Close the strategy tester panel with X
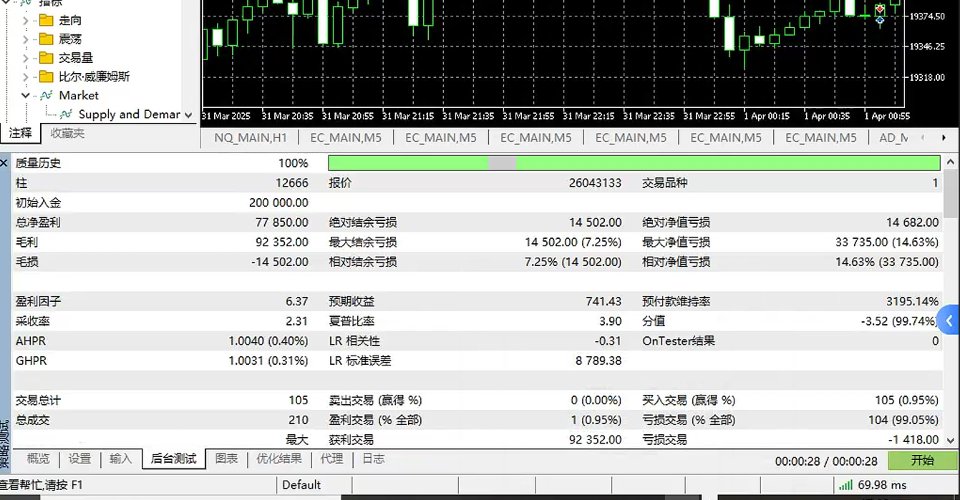Viewport: 960px width, 500px height. pos(4,163)
